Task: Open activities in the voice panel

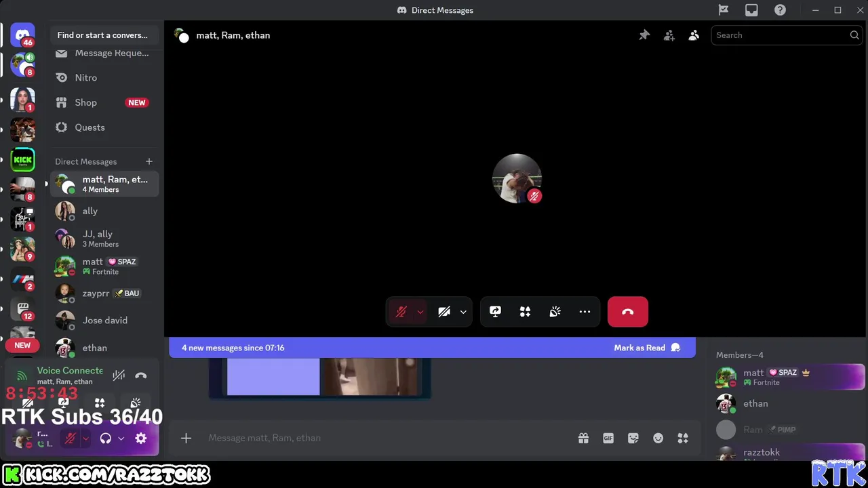Action: click(100, 403)
